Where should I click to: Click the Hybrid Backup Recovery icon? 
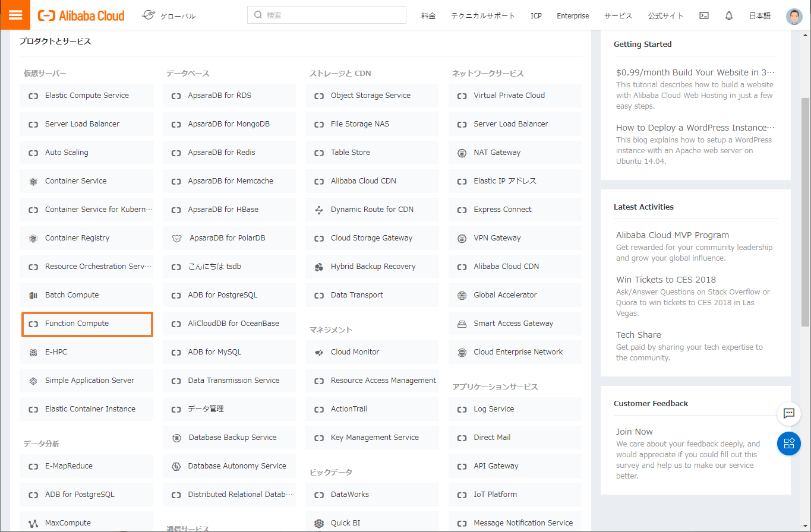click(319, 267)
